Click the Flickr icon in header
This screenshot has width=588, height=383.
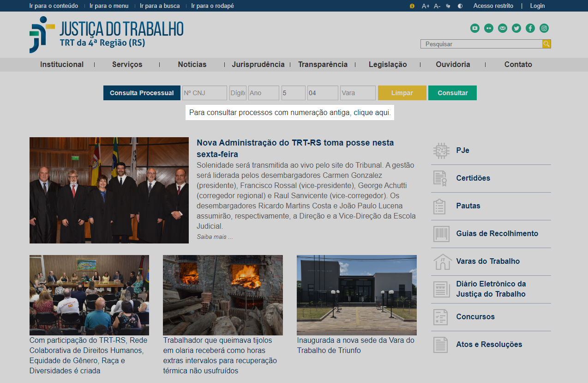pyautogui.click(x=489, y=28)
